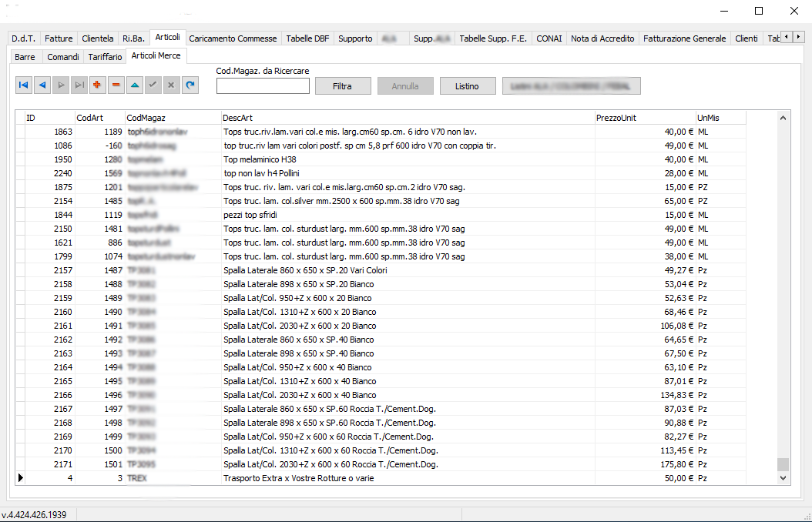The image size is (812, 522).
Task: Delete record with minus icon
Action: [116, 85]
